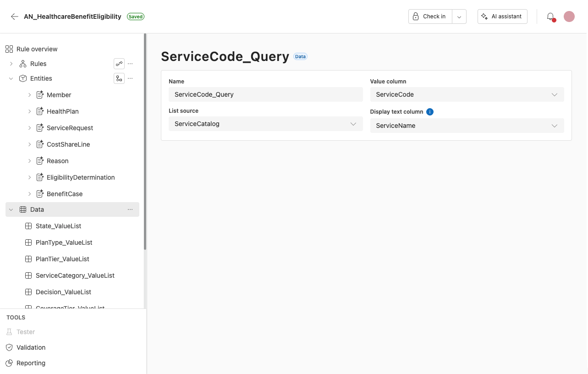Image resolution: width=588 pixels, height=374 pixels.
Task: Click the sidebar vertical scrollbar
Action: point(145,141)
